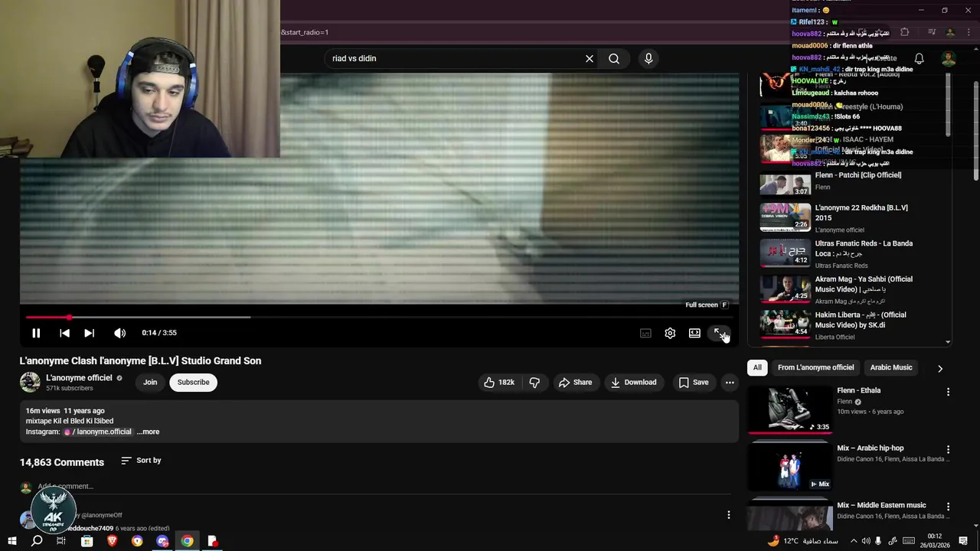Expand description with '...more'

point(149,432)
